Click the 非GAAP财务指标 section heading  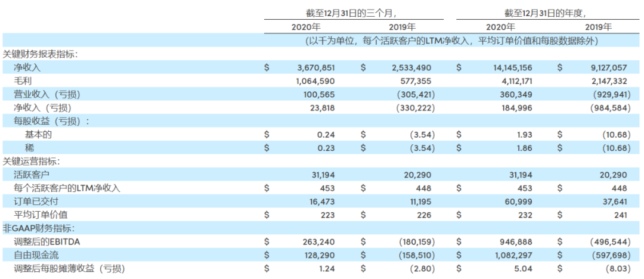(39, 228)
